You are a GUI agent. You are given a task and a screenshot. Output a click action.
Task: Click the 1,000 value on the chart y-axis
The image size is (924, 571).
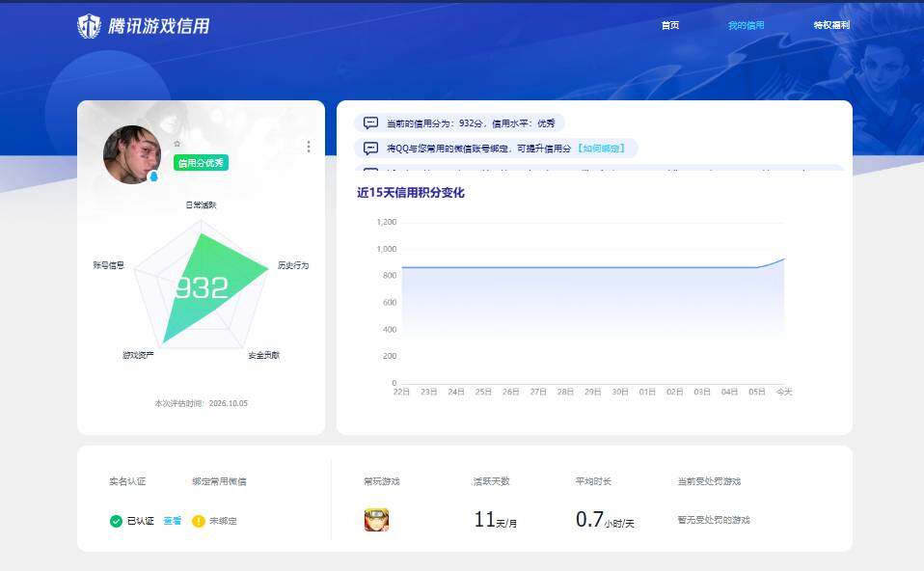point(387,249)
